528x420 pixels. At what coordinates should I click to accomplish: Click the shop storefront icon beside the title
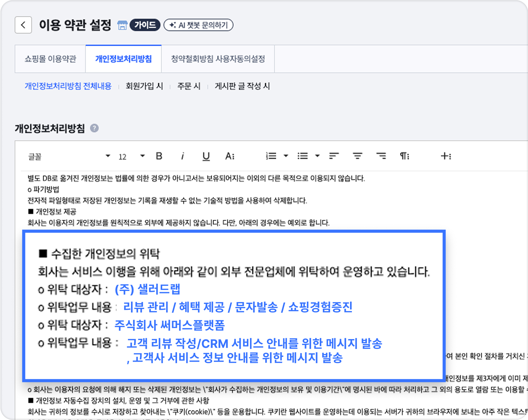pyautogui.click(x=122, y=25)
